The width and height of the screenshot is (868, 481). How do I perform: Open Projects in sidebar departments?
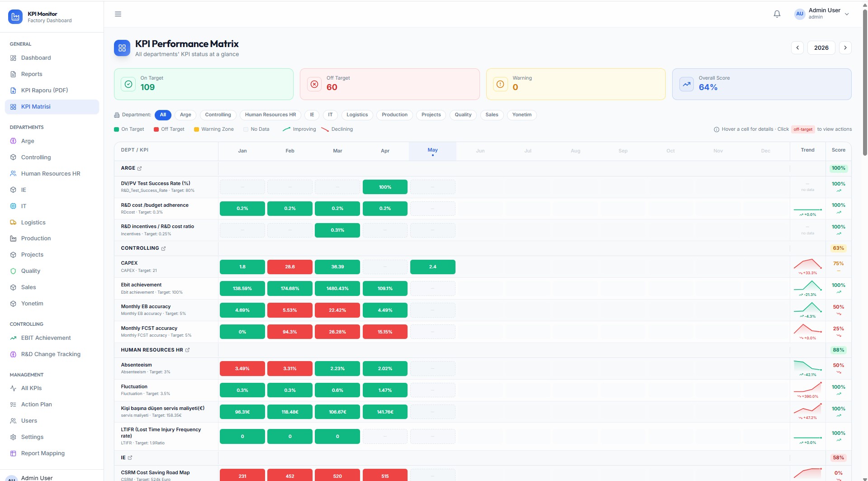52,255
